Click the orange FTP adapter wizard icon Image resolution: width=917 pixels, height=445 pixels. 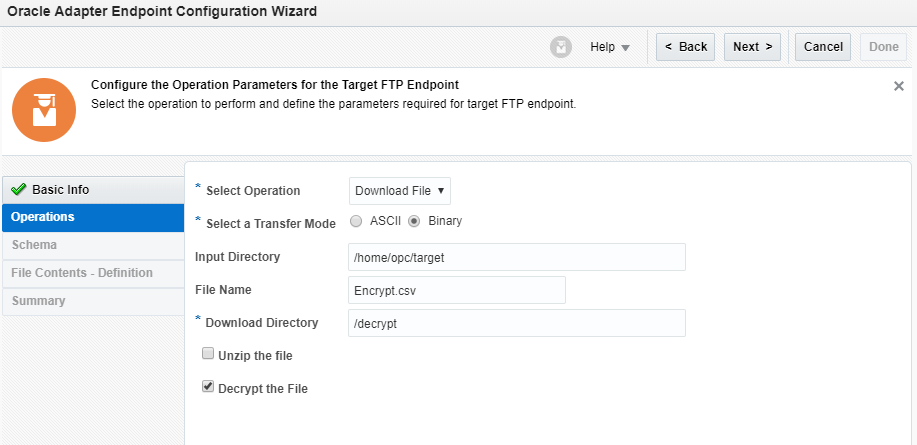43,109
